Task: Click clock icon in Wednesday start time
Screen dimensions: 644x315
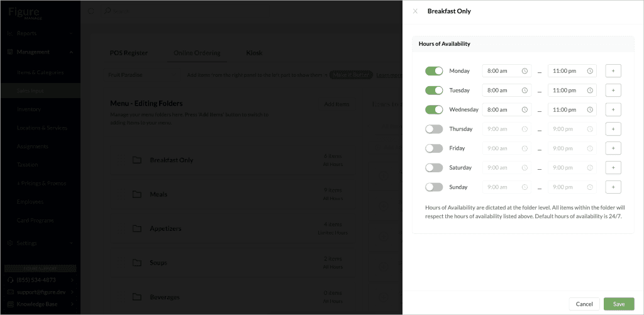Action: click(x=525, y=109)
